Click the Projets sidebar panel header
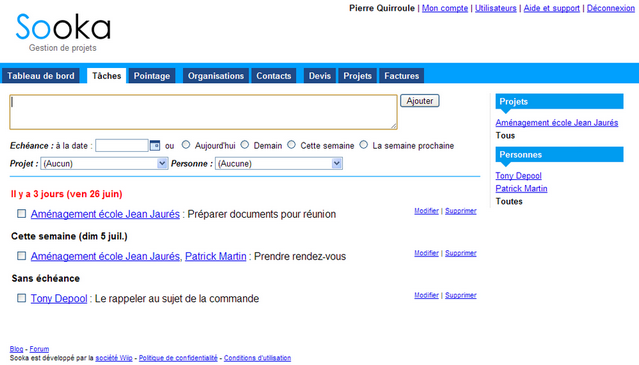The width and height of the screenshot is (639, 365). tap(559, 101)
